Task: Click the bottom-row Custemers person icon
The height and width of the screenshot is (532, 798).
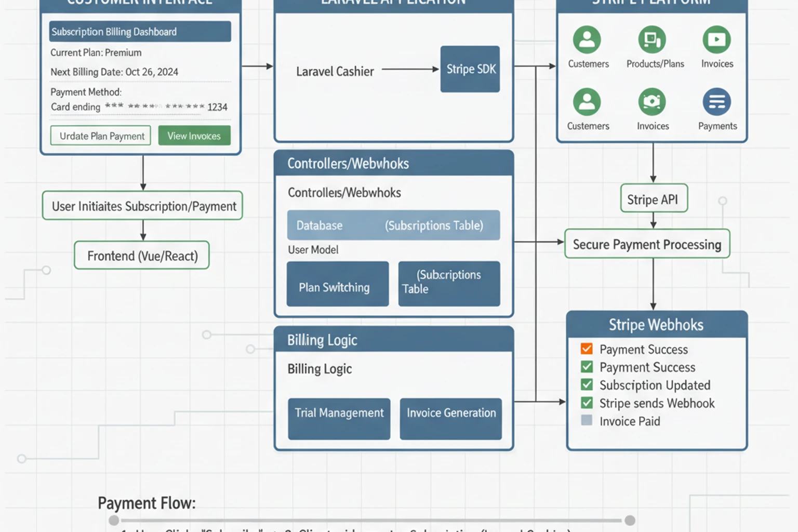Action: click(587, 102)
